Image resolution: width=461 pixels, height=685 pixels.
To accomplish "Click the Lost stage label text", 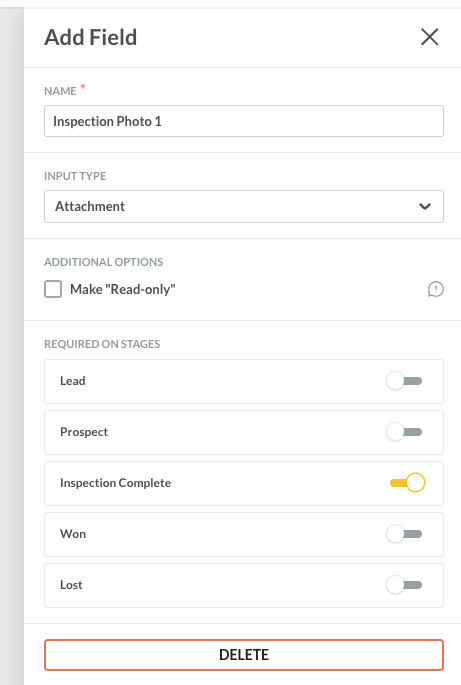I will (71, 585).
